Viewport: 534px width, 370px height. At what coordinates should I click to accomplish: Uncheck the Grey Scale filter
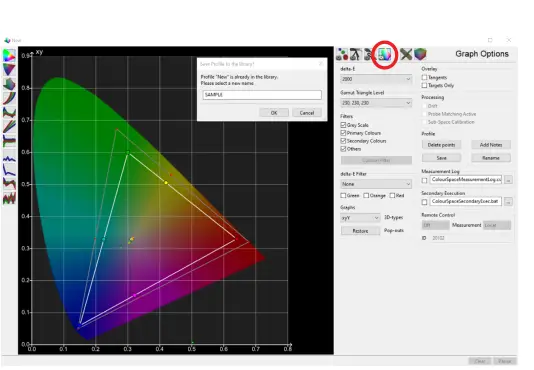pos(343,125)
